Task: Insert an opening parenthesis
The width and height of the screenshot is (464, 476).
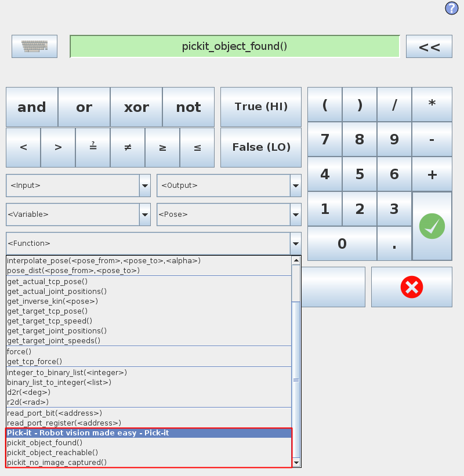Action: click(x=325, y=105)
